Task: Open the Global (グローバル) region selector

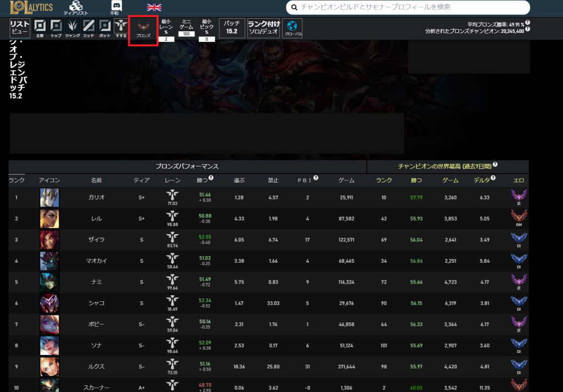Action: click(292, 29)
